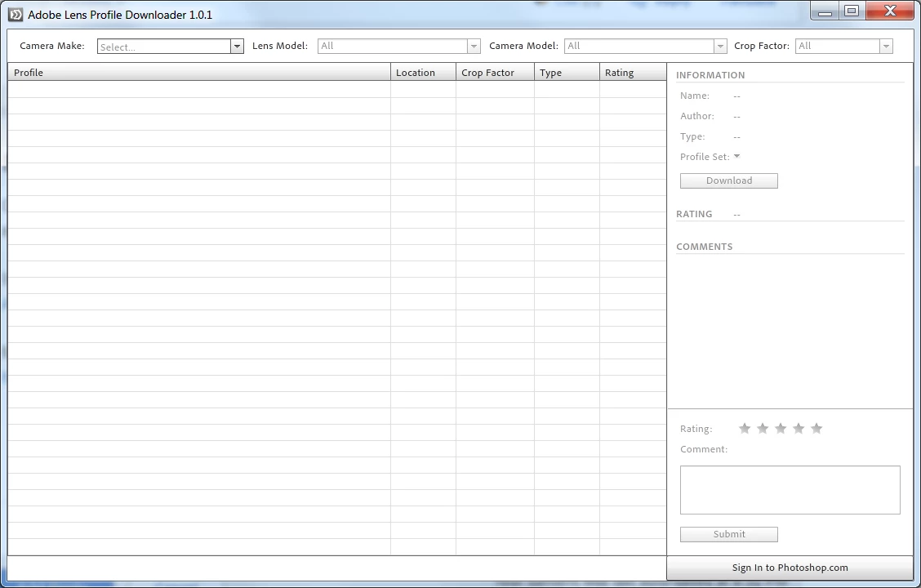Click the second rating star
The width and height of the screenshot is (921, 588).
click(x=763, y=428)
